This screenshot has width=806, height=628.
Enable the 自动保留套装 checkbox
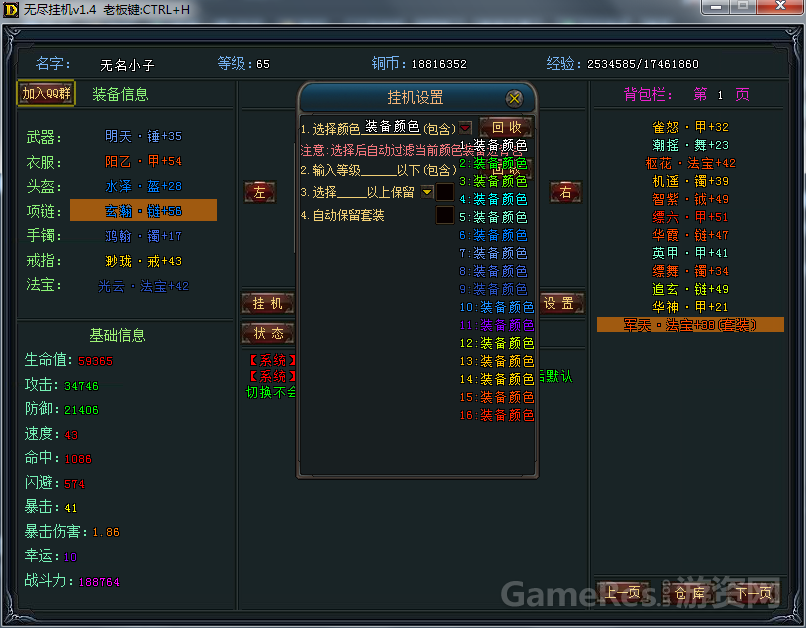pyautogui.click(x=445, y=215)
